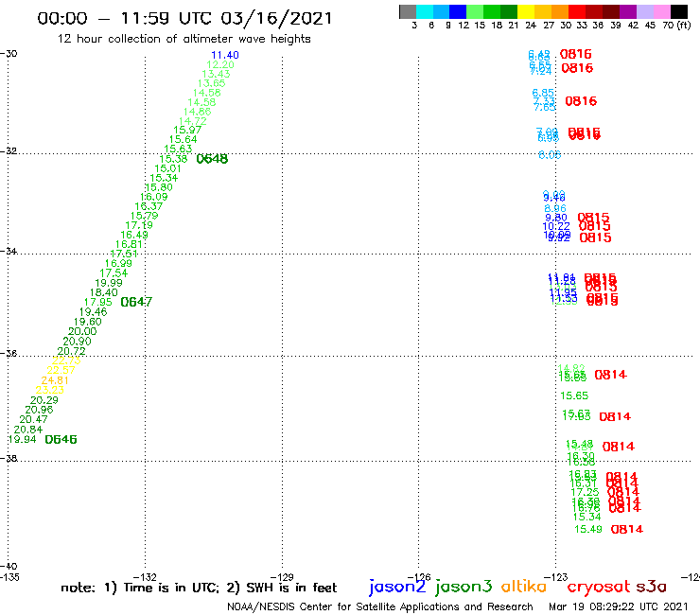Click the longitude axis label -132
The height and width of the screenshot is (615, 700).
[145, 577]
